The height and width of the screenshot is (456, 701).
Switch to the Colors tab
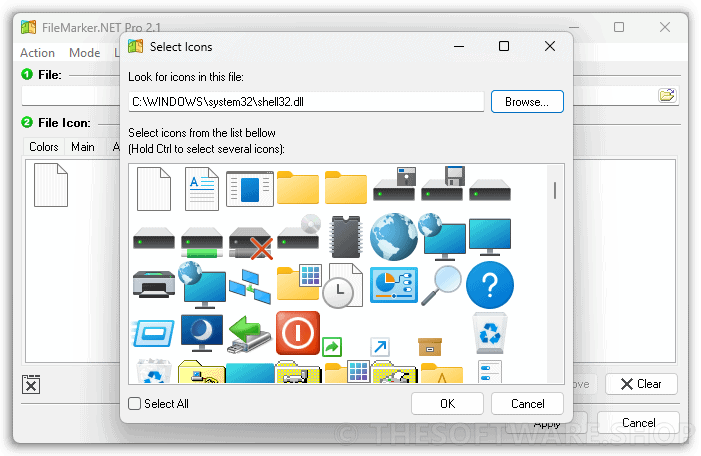[44, 147]
